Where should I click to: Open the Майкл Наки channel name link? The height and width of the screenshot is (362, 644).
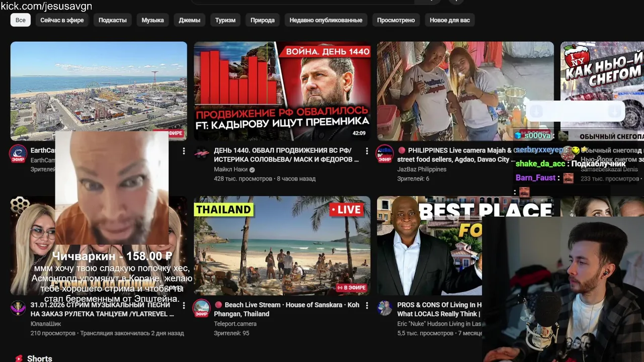click(230, 169)
